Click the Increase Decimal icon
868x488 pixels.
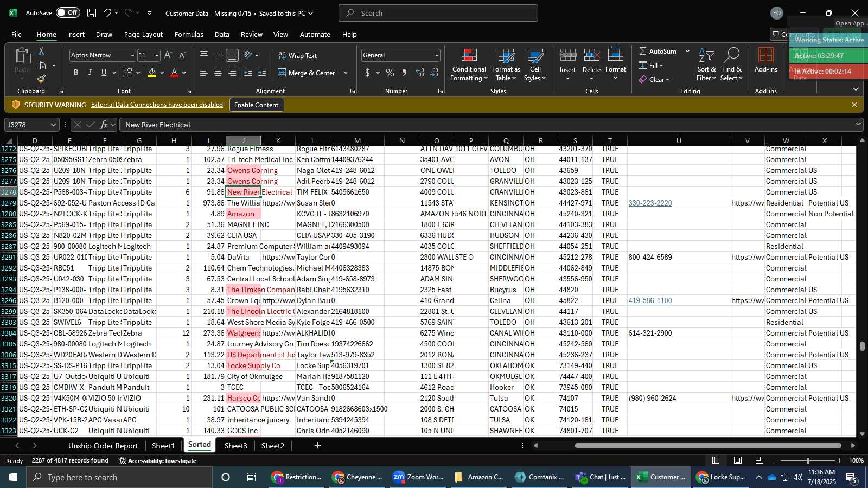(420, 73)
